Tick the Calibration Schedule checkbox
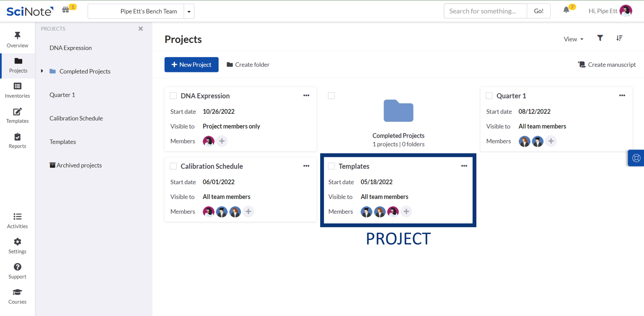 tap(173, 166)
